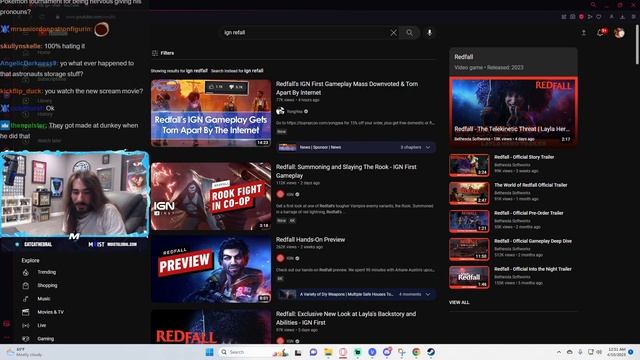Expand the 3 chapters row
640x360 pixels.
[356, 147]
